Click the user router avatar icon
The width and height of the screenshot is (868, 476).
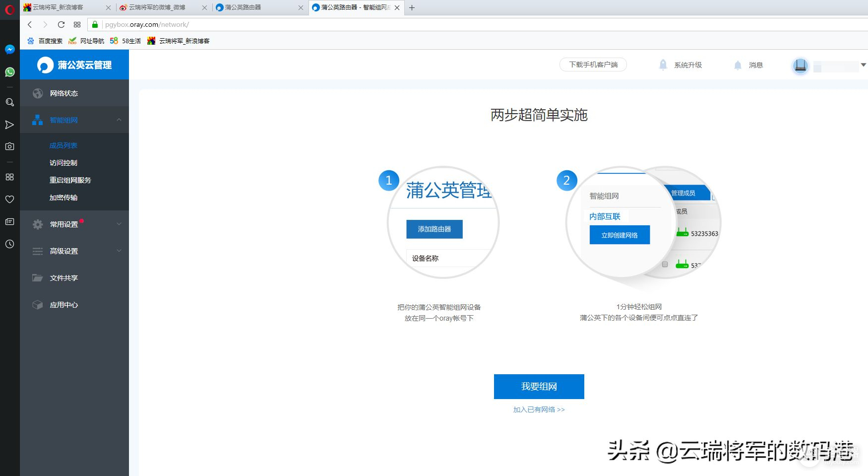800,66
